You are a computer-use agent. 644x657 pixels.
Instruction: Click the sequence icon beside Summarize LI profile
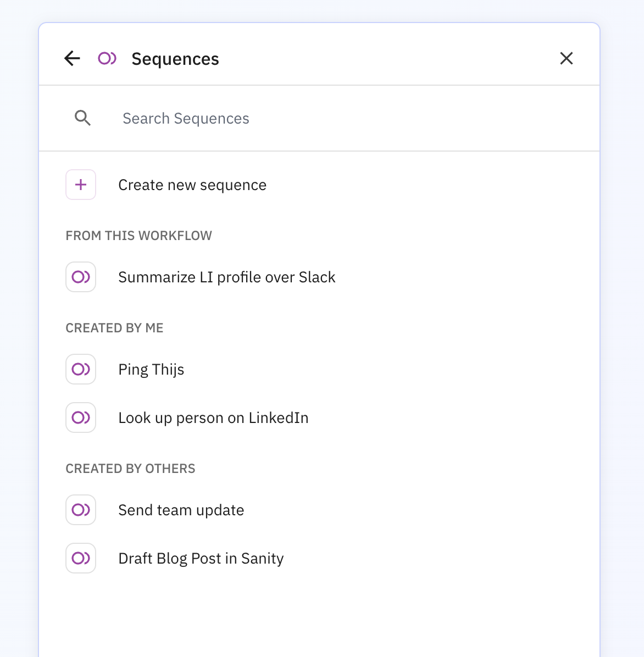pyautogui.click(x=81, y=277)
